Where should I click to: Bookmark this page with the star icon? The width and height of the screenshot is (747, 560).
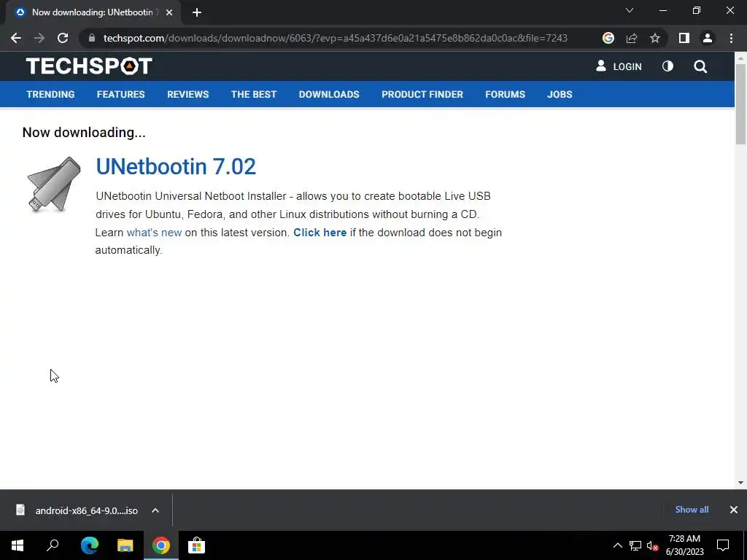655,38
